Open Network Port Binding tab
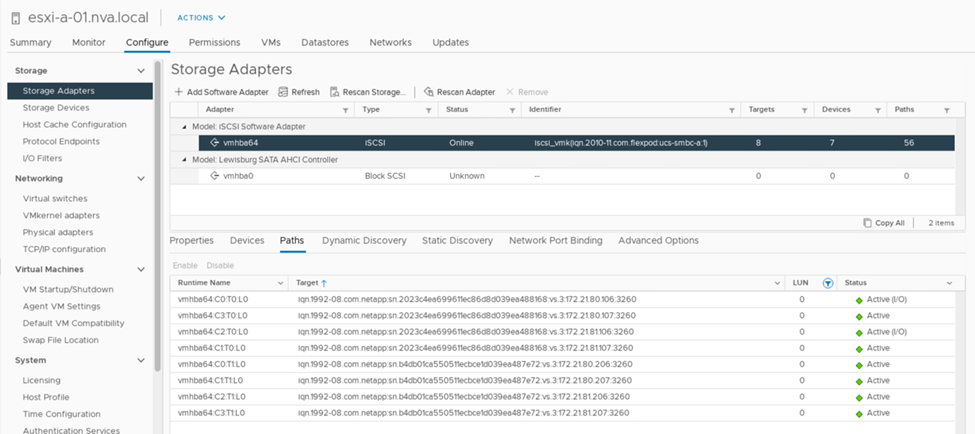 [555, 241]
